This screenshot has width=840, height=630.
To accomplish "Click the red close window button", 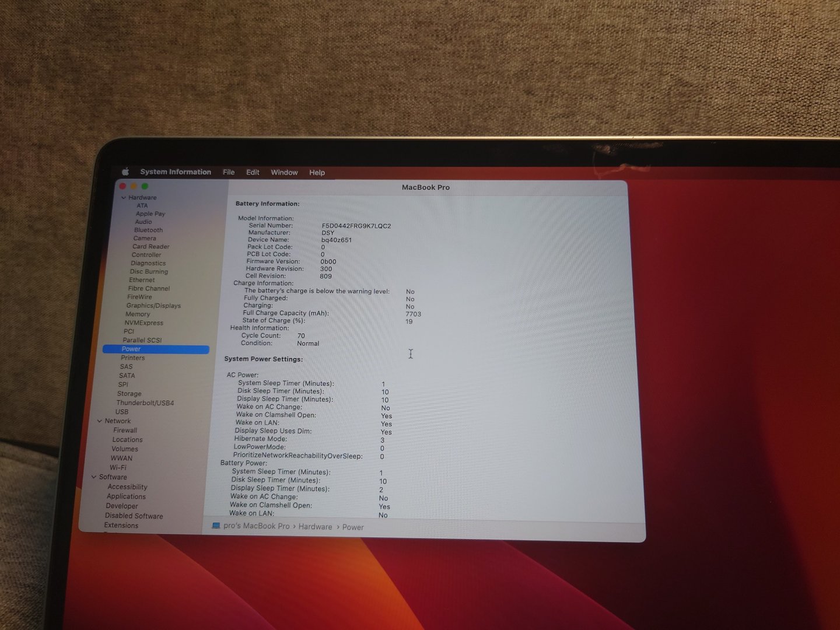I will [x=123, y=186].
